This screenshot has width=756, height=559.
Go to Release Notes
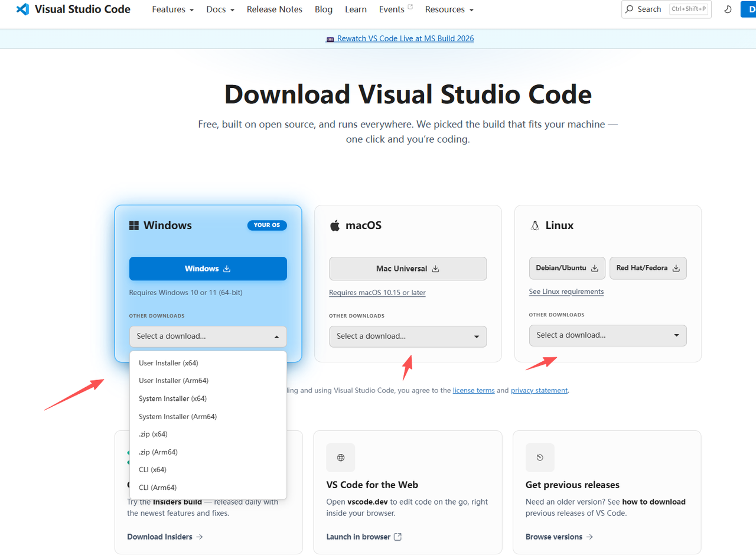(275, 9)
